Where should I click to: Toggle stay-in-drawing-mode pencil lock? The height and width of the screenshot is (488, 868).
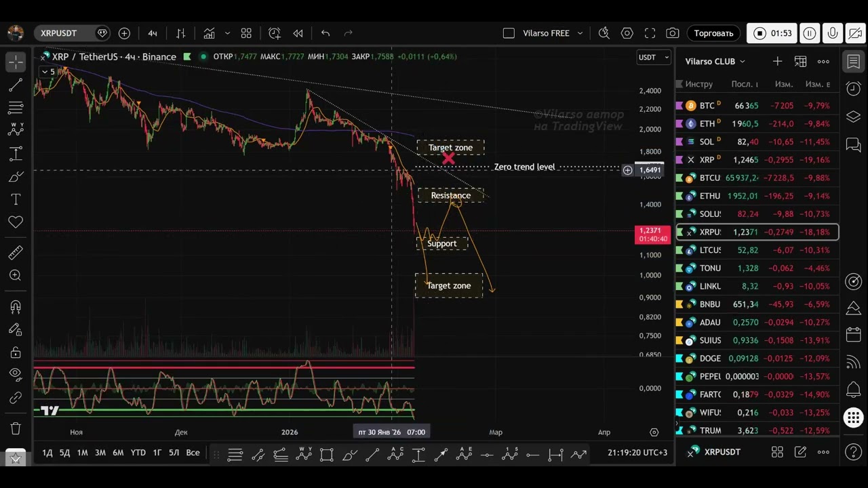coord(16,329)
